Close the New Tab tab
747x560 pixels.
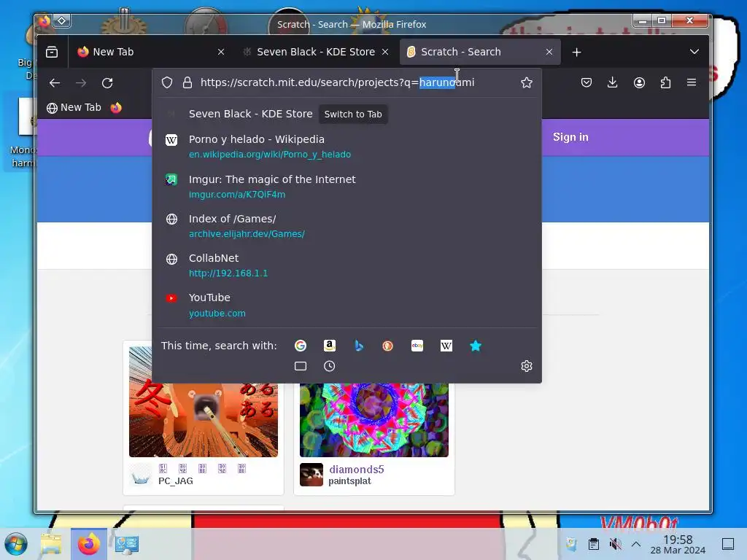click(x=221, y=52)
